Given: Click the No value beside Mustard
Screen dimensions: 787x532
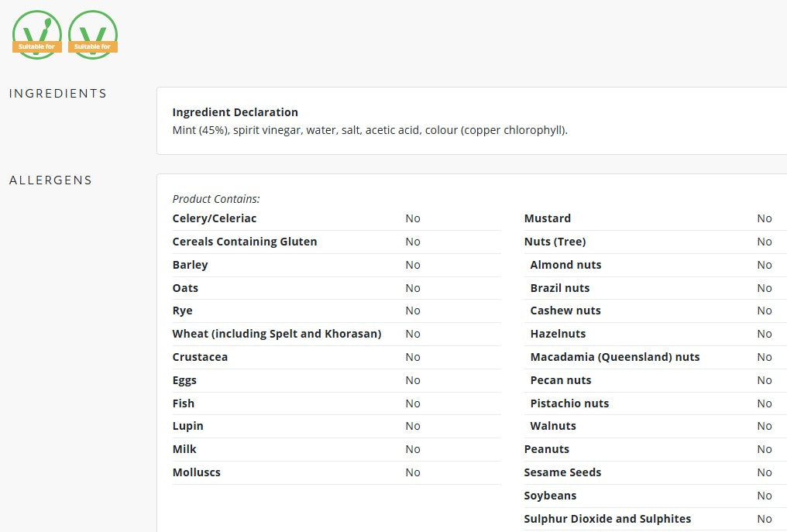Looking at the screenshot, I should [x=765, y=218].
